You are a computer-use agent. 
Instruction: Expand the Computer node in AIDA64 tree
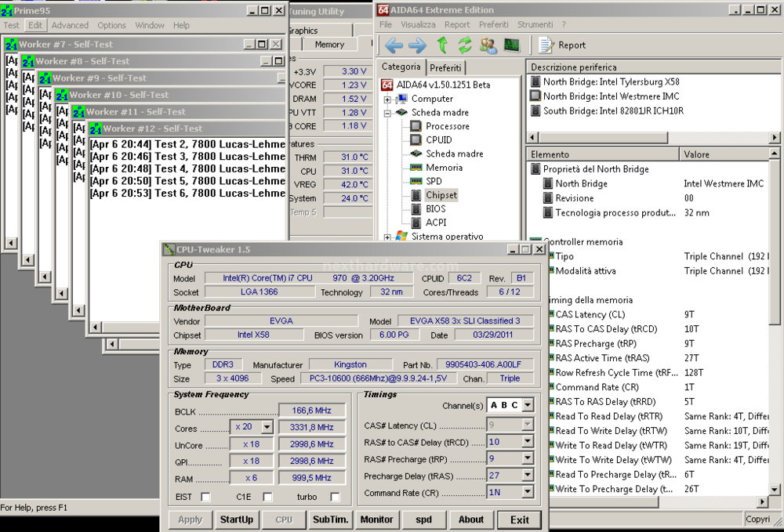[x=387, y=100]
